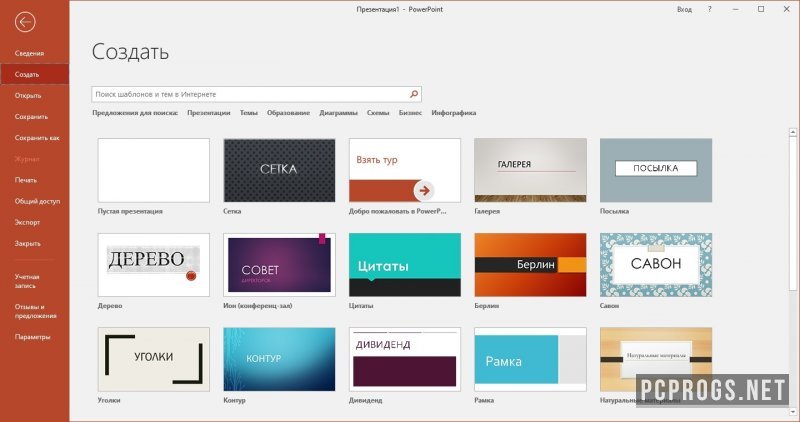This screenshot has height=422, width=800.
Task: Select the Рамка template thumbnail
Action: click(530, 359)
